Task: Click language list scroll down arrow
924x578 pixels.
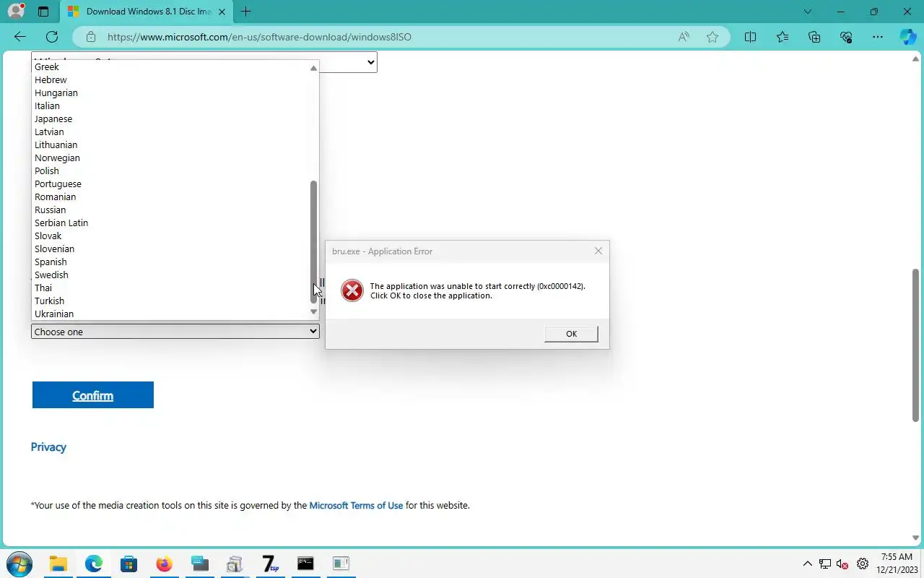Action: pyautogui.click(x=313, y=312)
